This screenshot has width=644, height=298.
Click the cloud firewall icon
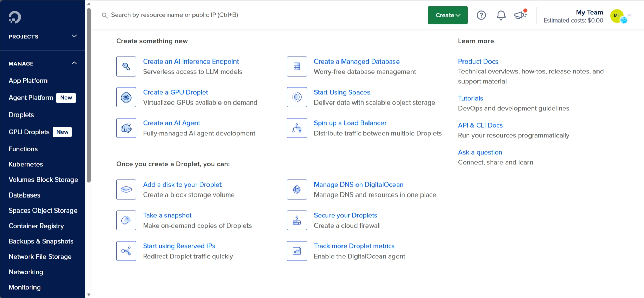(x=297, y=220)
